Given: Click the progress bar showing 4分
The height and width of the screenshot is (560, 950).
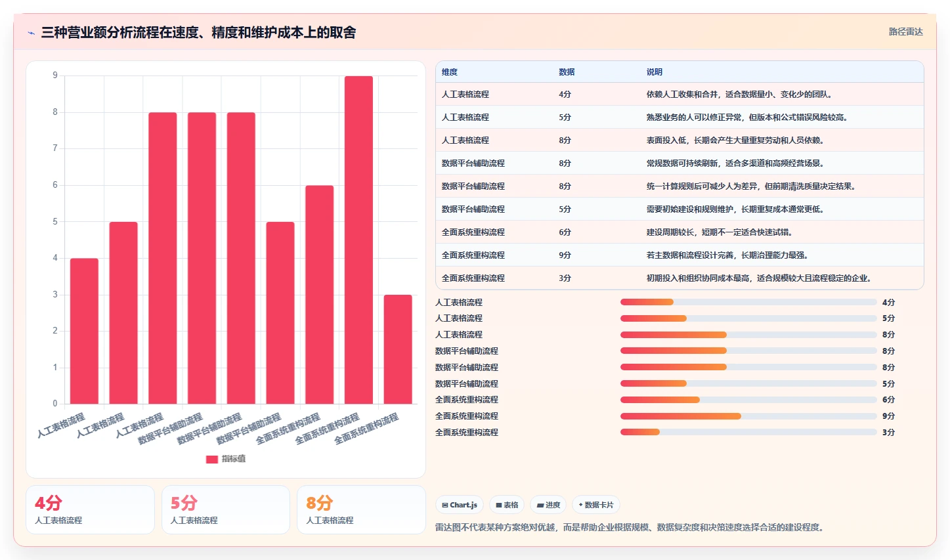Looking at the screenshot, I should 748,302.
